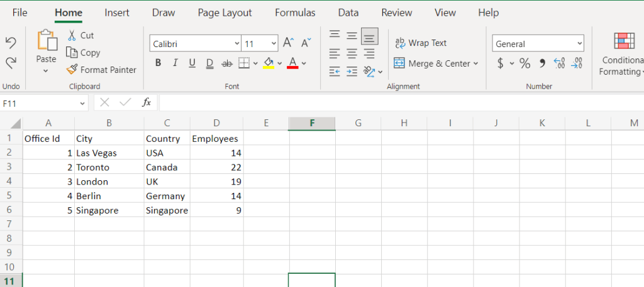The width and height of the screenshot is (644, 287).
Task: Click the Undo arrow icon
Action: click(x=11, y=42)
